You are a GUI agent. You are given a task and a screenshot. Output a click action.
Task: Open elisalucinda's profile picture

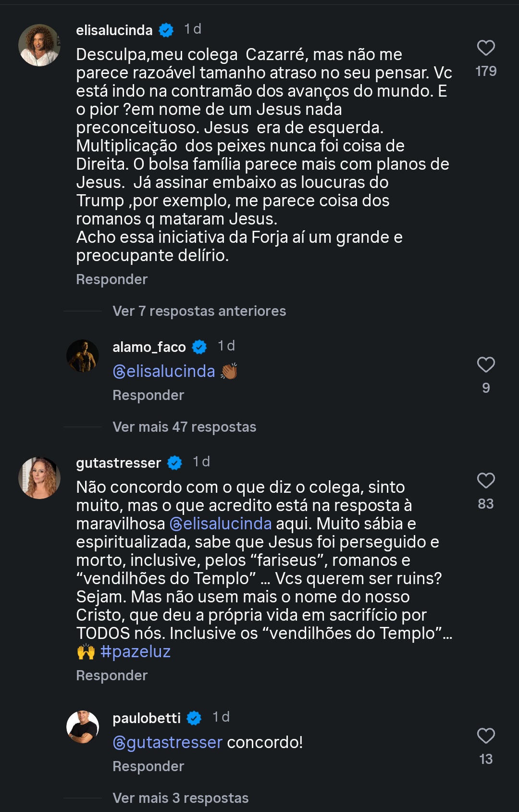click(39, 45)
